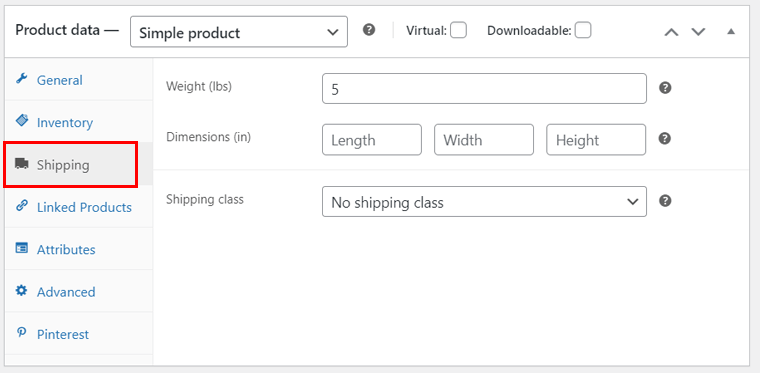Screen dimensions: 760x373
Task: Open the Linked Products tab
Action: 79,207
